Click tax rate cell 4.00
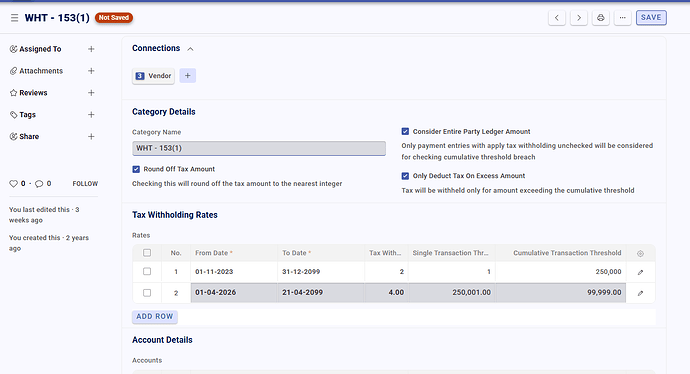The image size is (690, 374). click(x=386, y=293)
